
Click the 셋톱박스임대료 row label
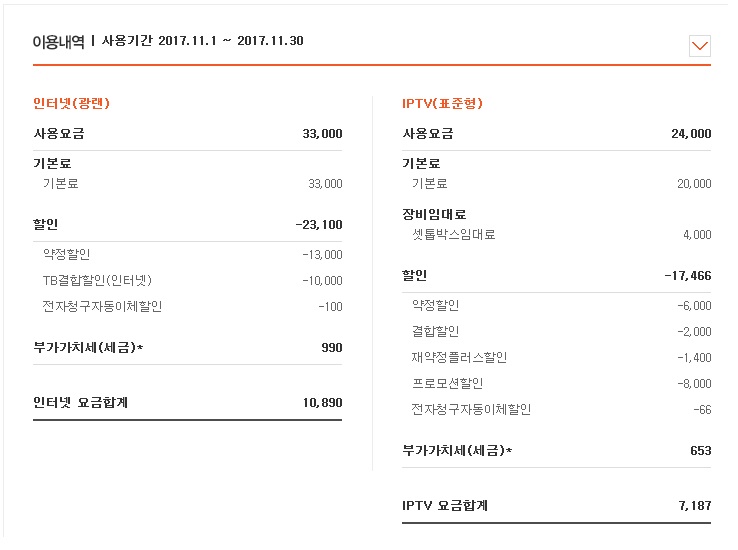(x=453, y=235)
